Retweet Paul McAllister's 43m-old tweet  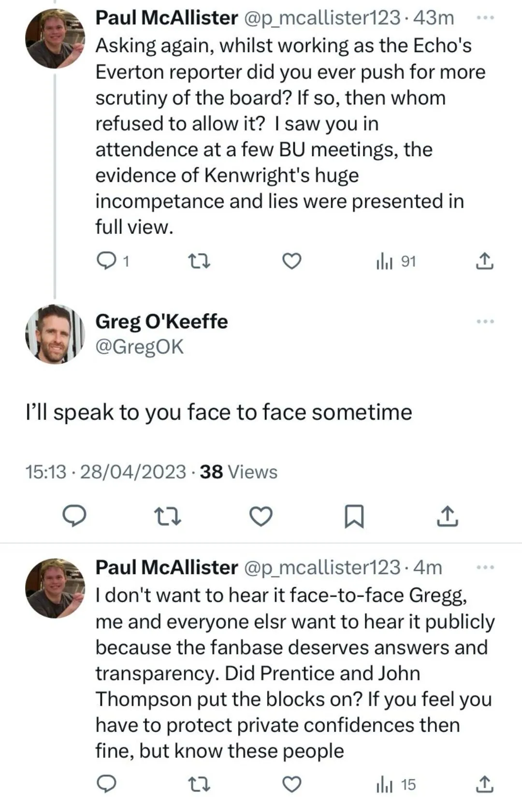coord(199,261)
